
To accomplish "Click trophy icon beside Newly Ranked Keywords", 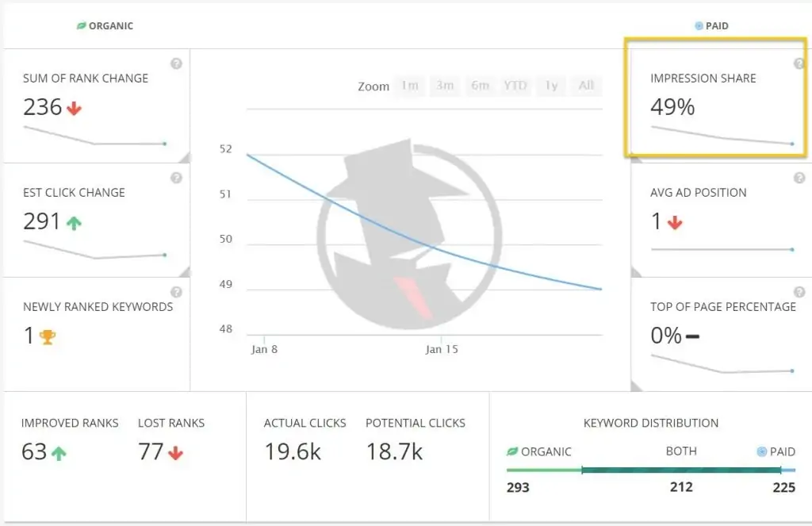I will [x=48, y=336].
